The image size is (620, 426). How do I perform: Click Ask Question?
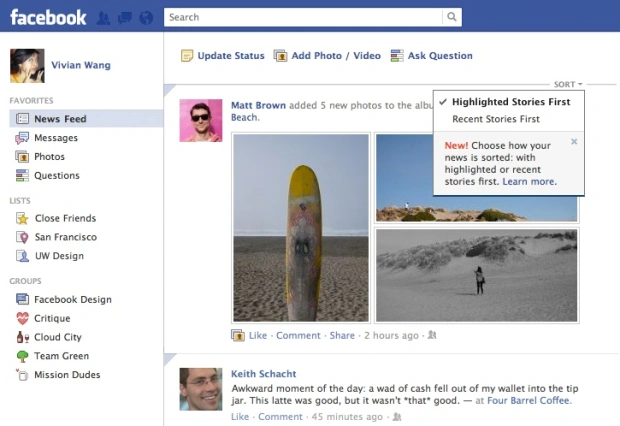[x=440, y=56]
